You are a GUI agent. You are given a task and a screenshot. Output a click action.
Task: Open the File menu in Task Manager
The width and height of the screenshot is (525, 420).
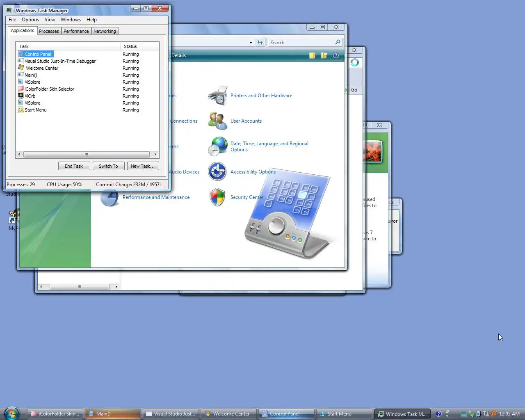pyautogui.click(x=12, y=20)
